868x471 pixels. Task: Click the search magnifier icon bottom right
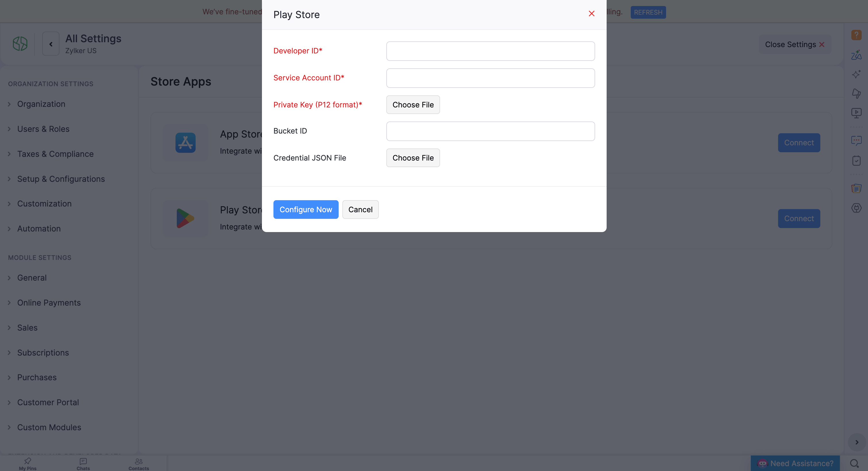854,464
